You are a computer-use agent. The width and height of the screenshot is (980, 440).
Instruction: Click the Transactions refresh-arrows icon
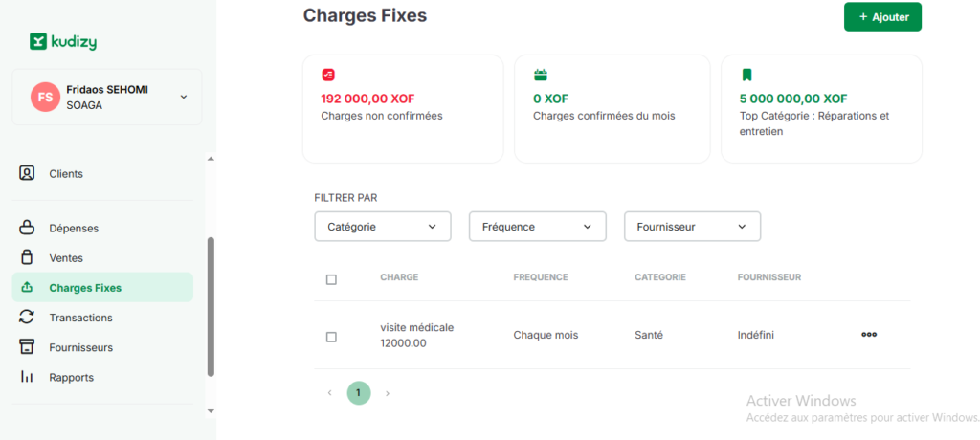[x=28, y=317]
